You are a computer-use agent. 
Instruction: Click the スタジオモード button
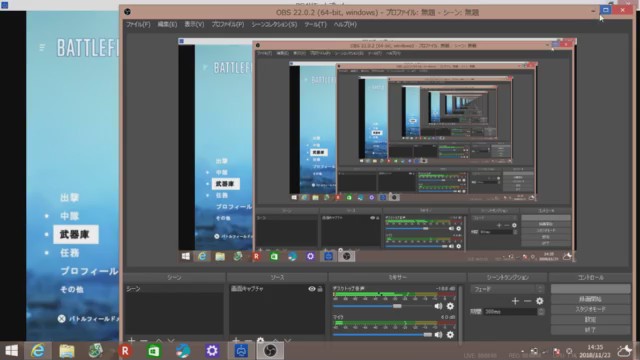pos(590,309)
